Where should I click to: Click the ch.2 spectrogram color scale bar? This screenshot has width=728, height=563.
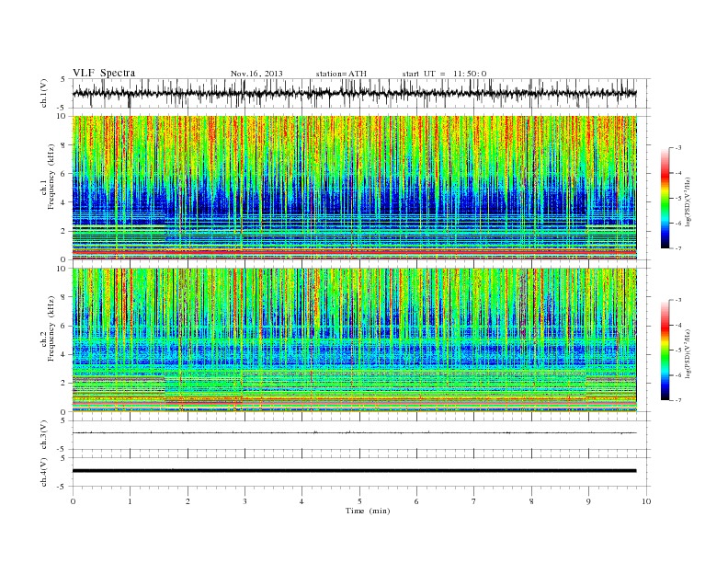click(x=665, y=350)
